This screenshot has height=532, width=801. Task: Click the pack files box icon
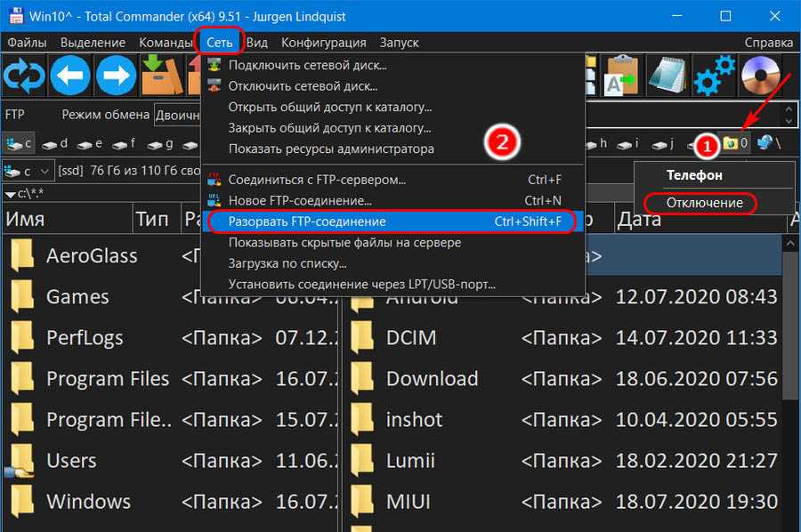(162, 77)
